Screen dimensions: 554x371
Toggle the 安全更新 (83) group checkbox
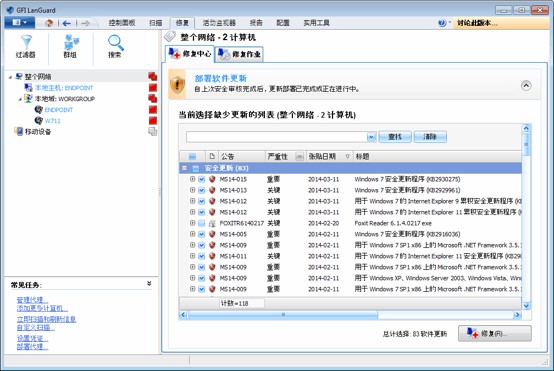(x=195, y=168)
